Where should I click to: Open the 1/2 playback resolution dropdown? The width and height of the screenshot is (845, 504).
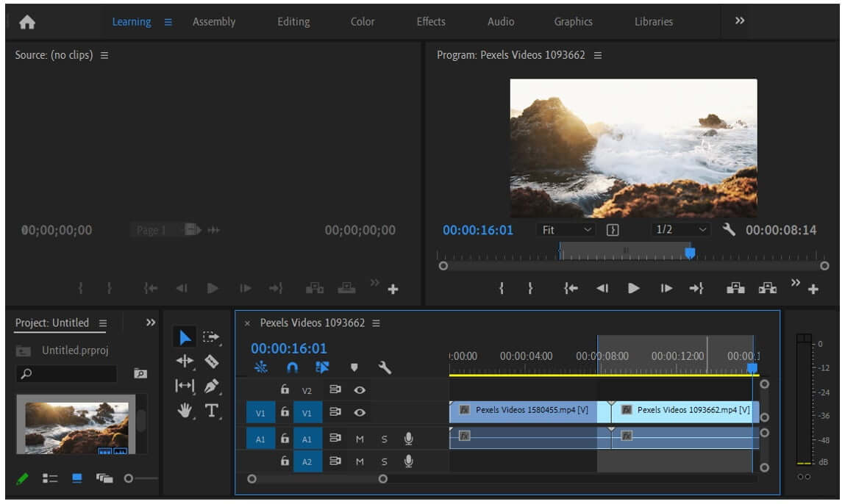tap(681, 230)
